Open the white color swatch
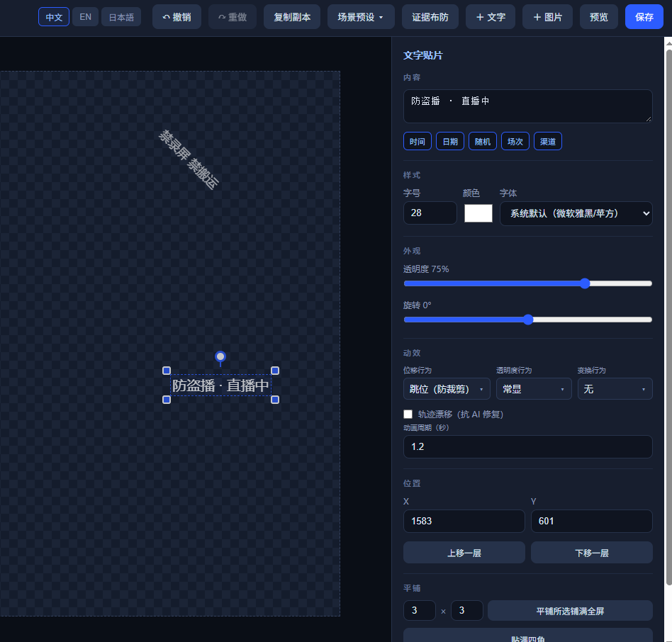672x642 pixels. tap(478, 213)
